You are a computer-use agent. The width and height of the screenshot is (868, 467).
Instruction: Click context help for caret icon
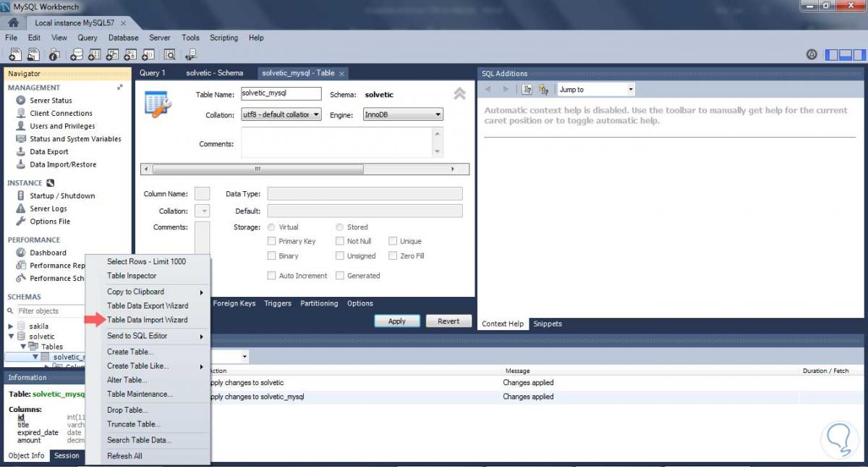[x=527, y=90]
